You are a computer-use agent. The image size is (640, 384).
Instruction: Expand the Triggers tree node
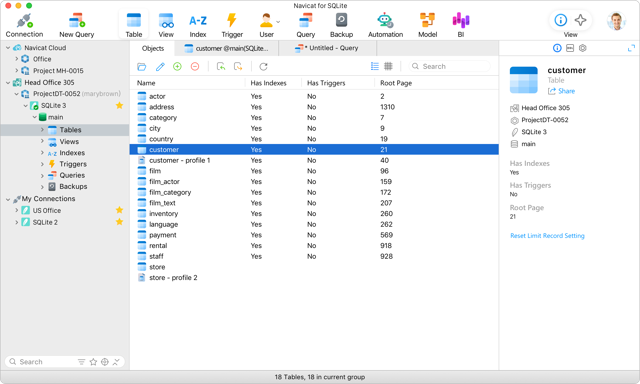[42, 164]
